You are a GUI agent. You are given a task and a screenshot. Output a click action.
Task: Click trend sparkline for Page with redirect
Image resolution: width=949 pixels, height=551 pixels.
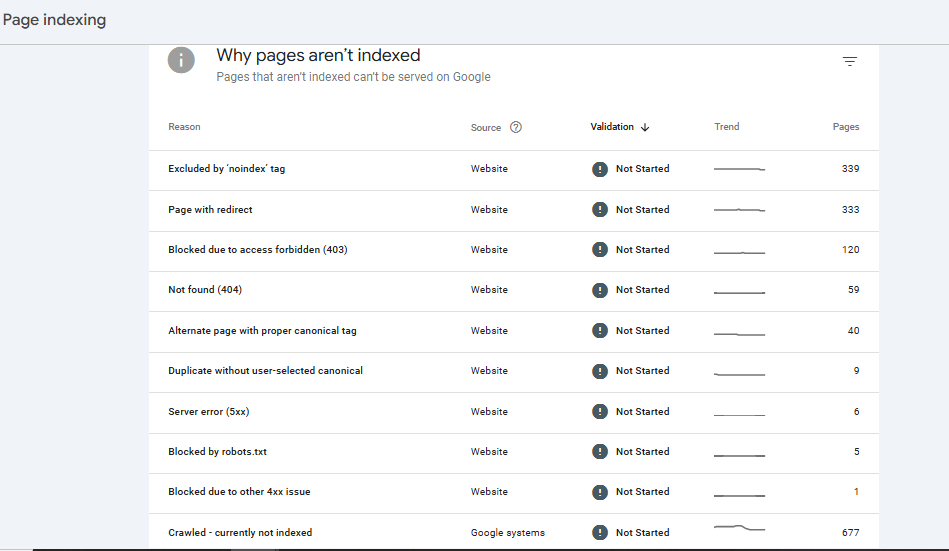coord(739,210)
